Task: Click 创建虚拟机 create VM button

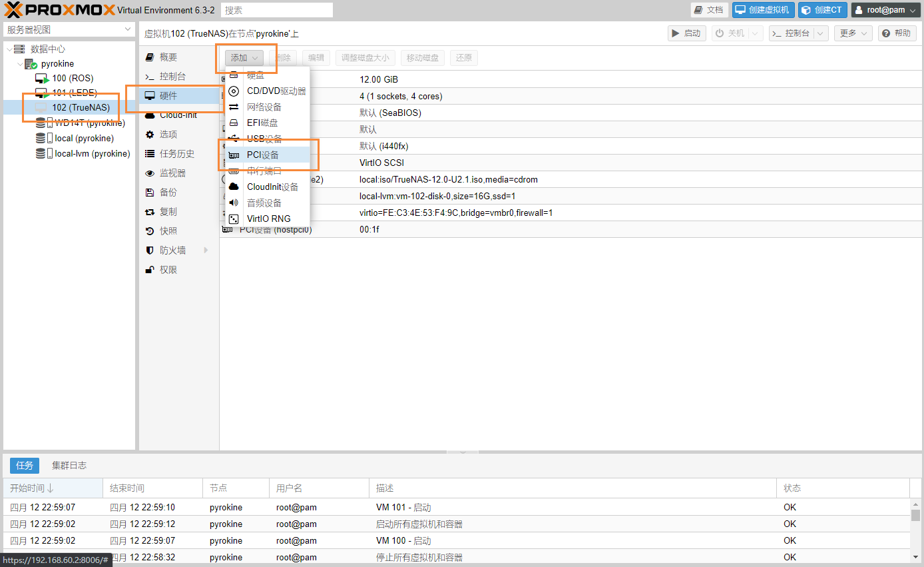Action: [x=764, y=10]
